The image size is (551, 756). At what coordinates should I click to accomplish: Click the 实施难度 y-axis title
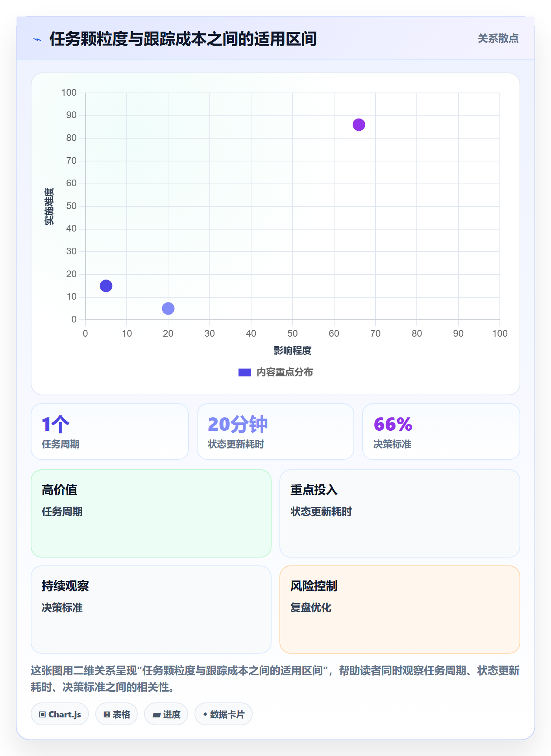49,206
